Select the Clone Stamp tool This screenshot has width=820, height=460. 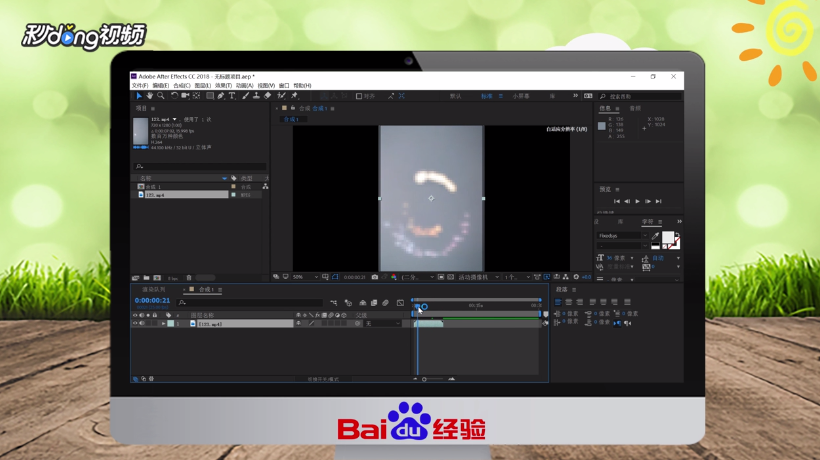point(256,96)
